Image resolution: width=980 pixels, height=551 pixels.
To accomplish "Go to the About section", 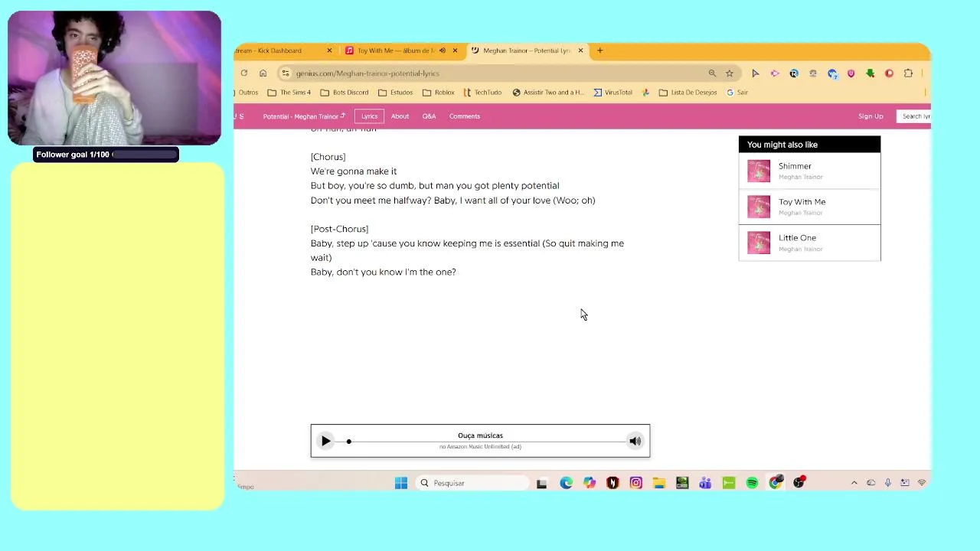I will click(x=400, y=116).
